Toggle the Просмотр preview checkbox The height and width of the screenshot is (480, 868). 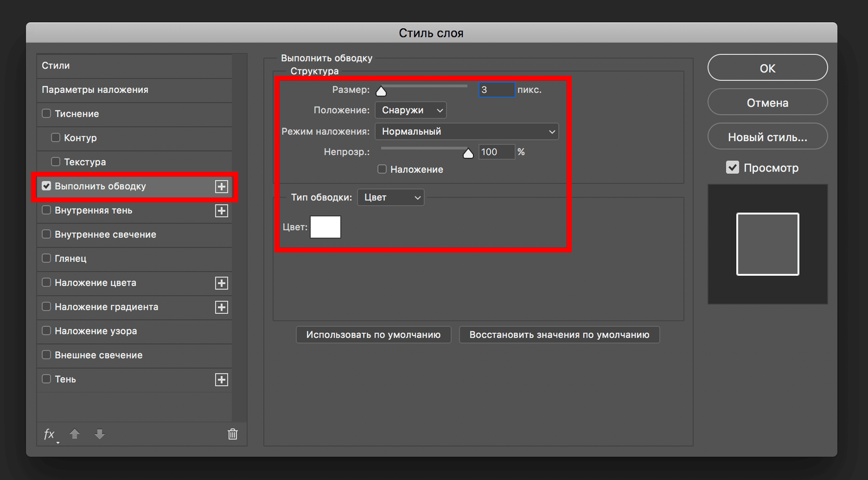coord(732,168)
